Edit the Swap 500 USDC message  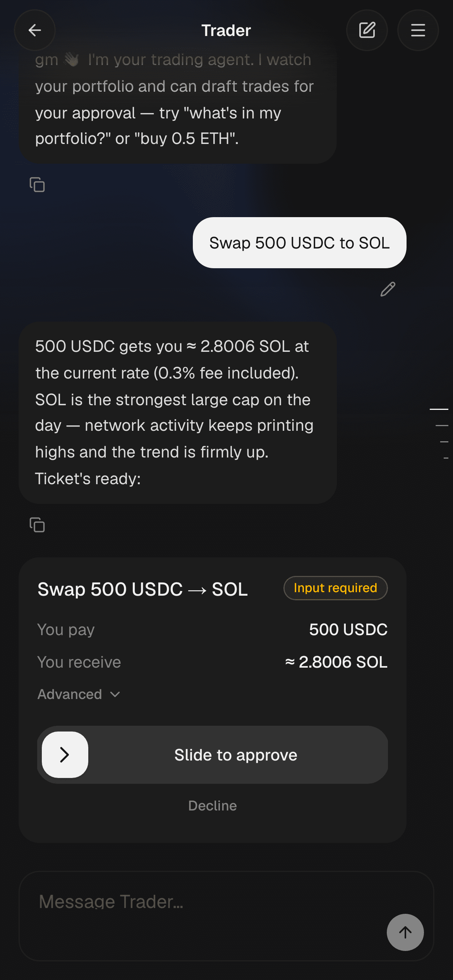(388, 289)
